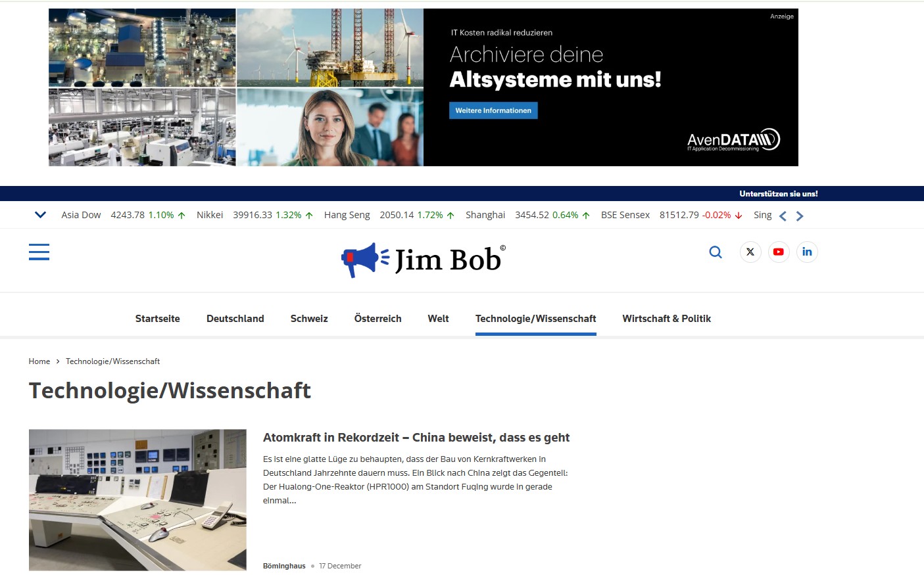The height and width of the screenshot is (575, 924).
Task: Open the Atomkraft in Rekordzeit article headline
Action: [416, 438]
